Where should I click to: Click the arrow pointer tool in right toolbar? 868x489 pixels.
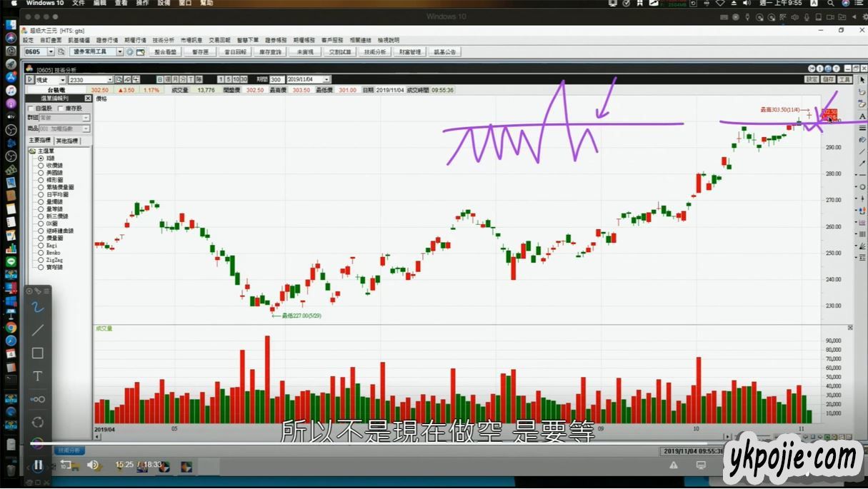pyautogui.click(x=862, y=79)
